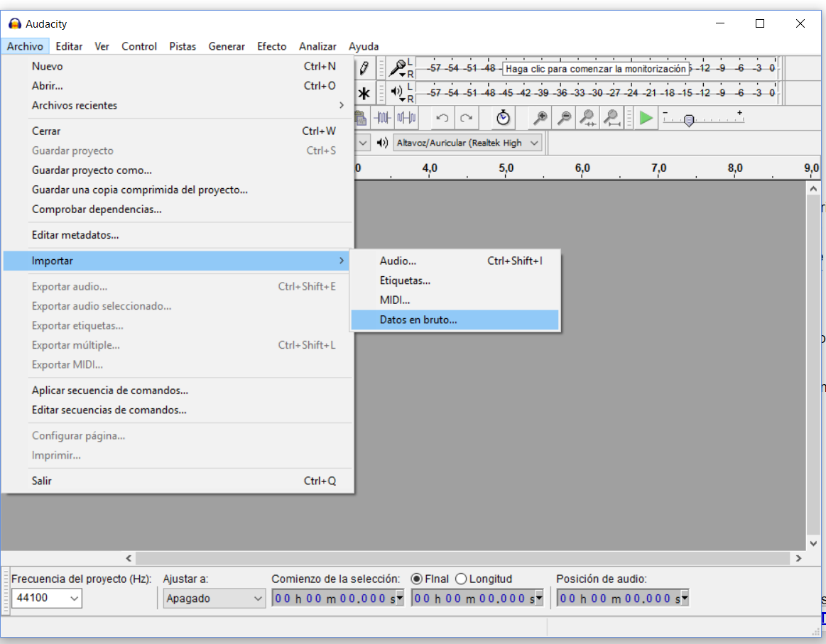Expand the Archivos recientes submenu
Image resolution: width=826 pixels, height=644 pixels.
(177, 105)
